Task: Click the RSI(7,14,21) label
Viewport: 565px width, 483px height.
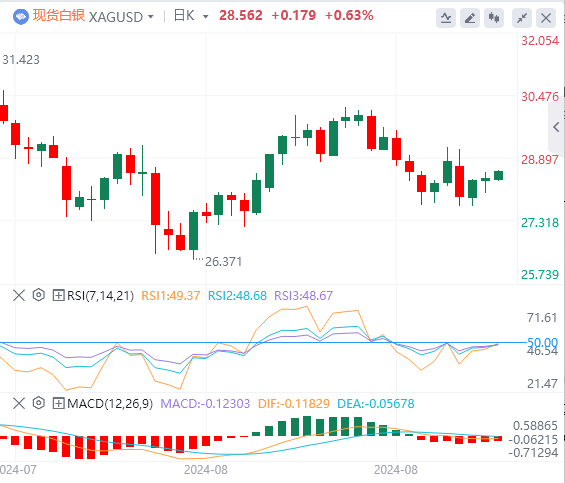Action: [101, 296]
